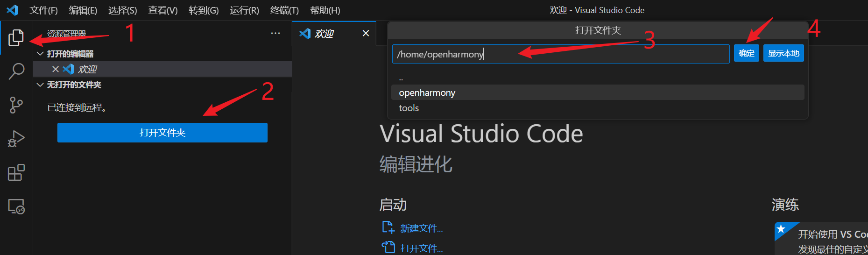This screenshot has width=868, height=255.
Task: Open the 终端(T) menu
Action: 284,10
